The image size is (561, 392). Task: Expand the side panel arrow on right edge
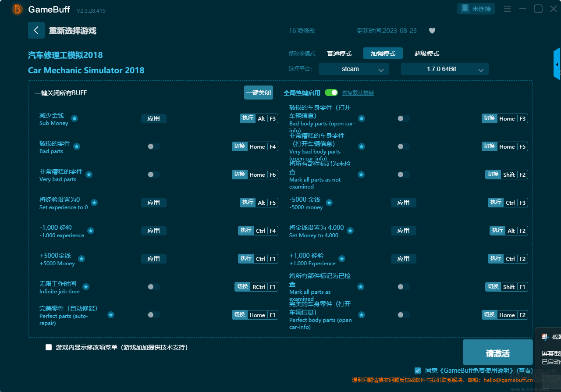point(557,64)
